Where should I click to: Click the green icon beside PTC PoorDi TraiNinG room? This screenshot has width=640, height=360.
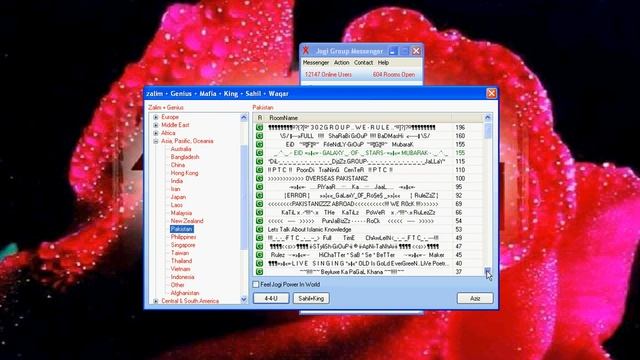coord(259,170)
